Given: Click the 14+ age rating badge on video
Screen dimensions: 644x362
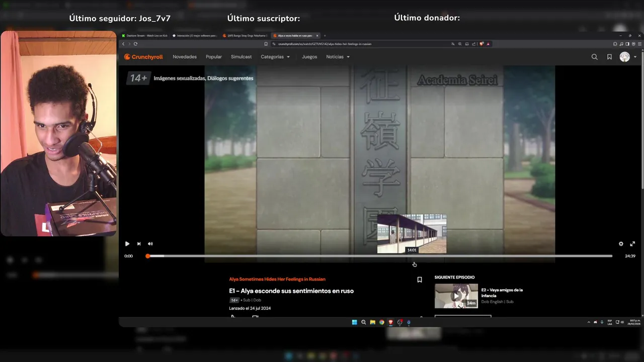Looking at the screenshot, I should (x=138, y=78).
